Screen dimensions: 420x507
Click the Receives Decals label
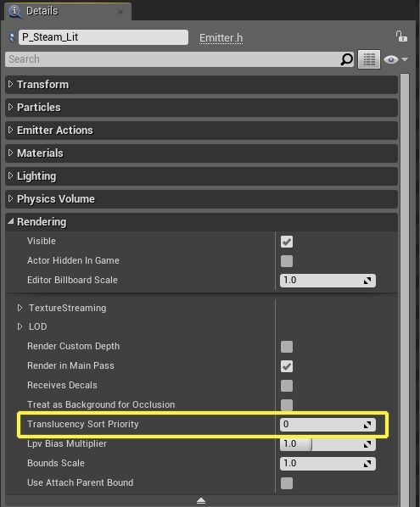tap(62, 385)
